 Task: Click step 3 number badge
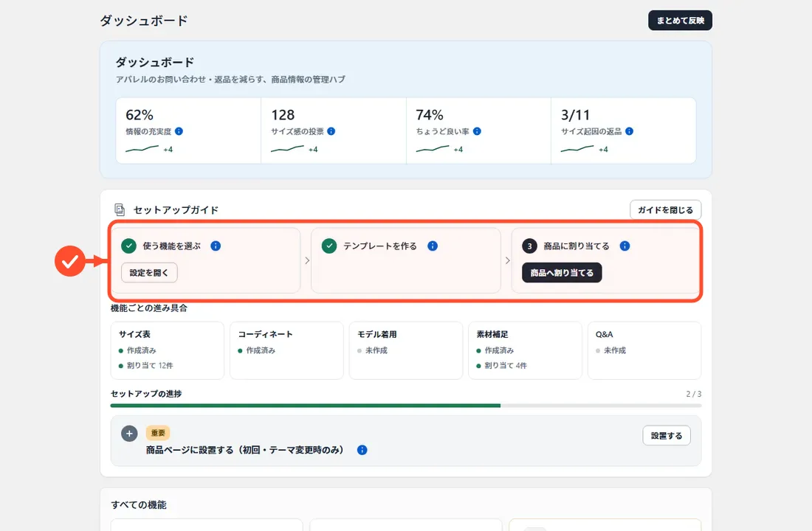point(529,246)
